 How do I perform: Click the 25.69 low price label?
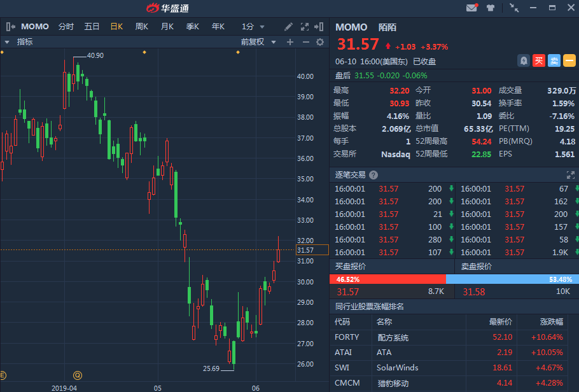[x=211, y=368]
